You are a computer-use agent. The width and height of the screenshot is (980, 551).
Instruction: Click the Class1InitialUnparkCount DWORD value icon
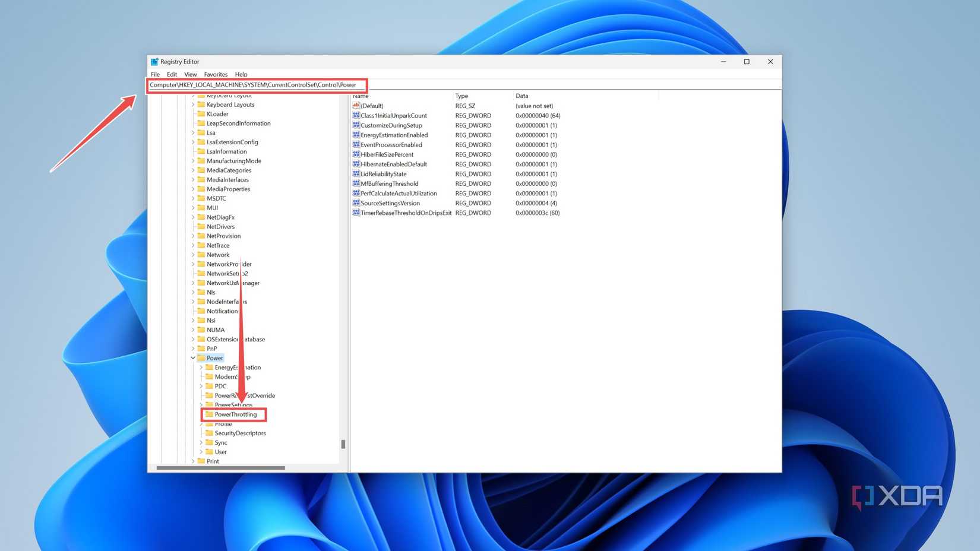coord(356,116)
